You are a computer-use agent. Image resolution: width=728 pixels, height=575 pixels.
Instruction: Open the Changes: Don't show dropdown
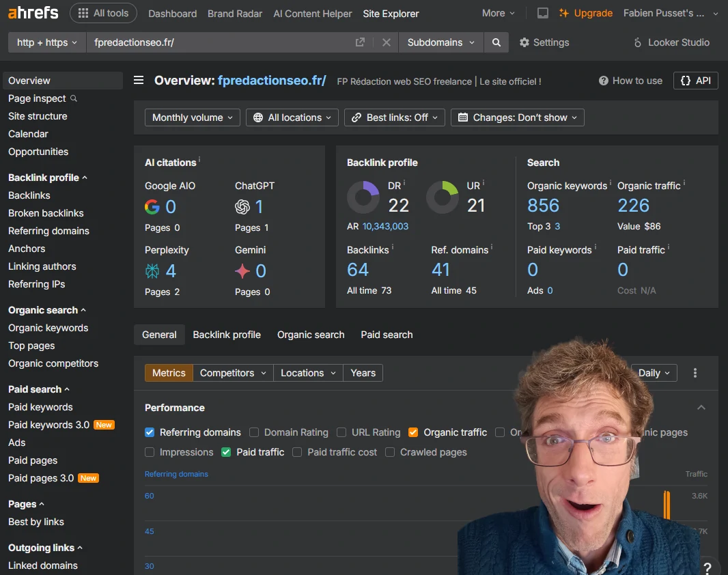(x=517, y=117)
